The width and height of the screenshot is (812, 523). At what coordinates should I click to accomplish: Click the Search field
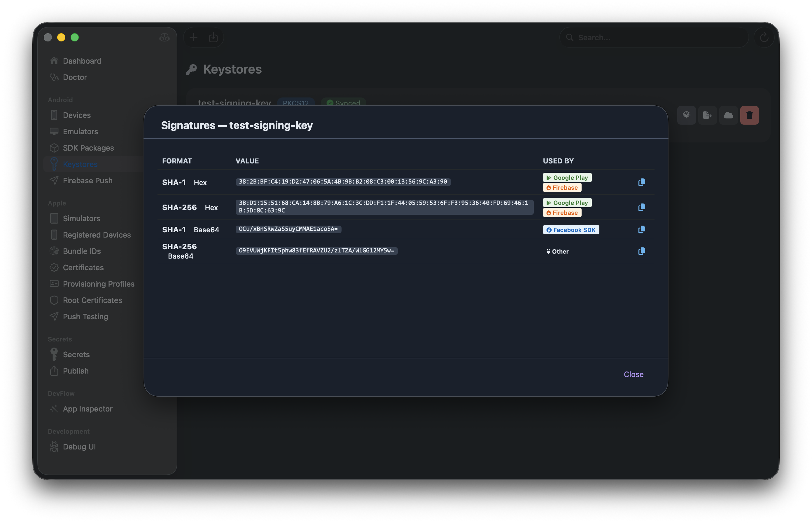click(x=654, y=37)
